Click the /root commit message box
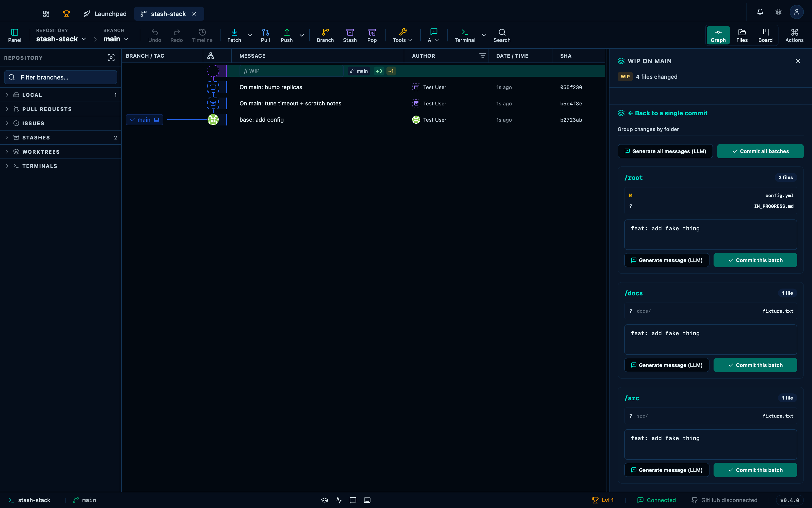 click(x=711, y=234)
